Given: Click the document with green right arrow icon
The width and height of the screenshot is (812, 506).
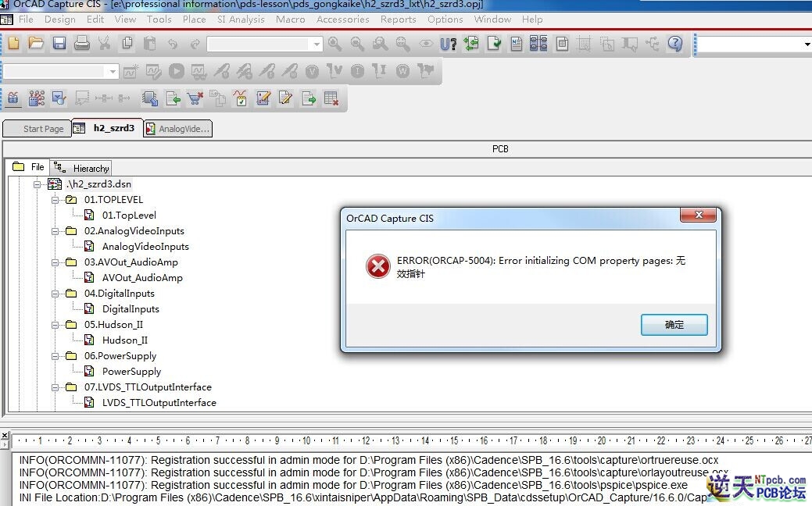Looking at the screenshot, I should click(309, 98).
